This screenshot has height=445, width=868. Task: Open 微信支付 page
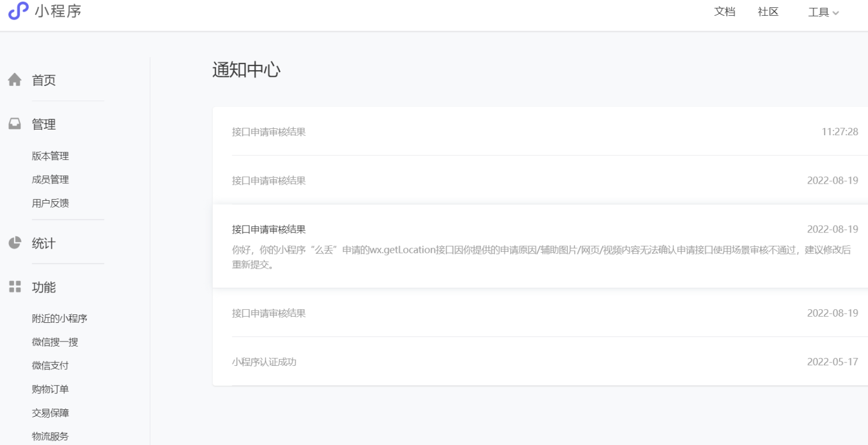(x=50, y=365)
